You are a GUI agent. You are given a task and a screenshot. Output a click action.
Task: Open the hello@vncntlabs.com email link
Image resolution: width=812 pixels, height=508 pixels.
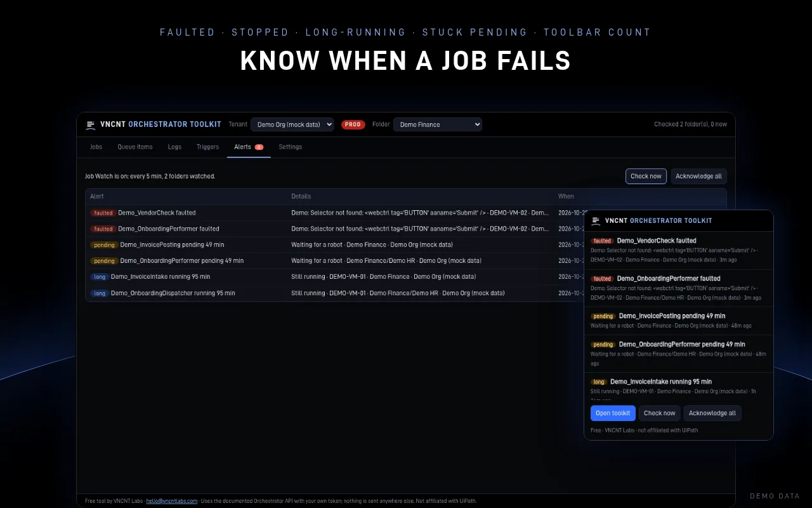pos(172,501)
